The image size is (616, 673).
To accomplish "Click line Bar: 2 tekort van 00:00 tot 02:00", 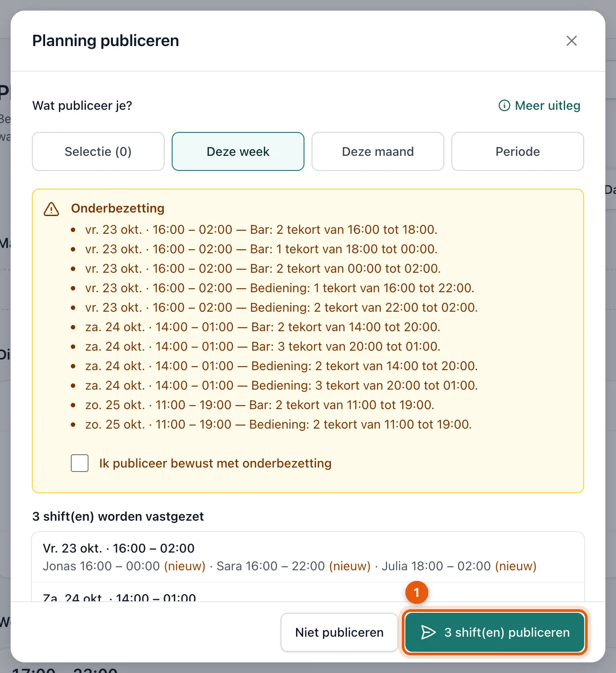I will click(x=263, y=268).
